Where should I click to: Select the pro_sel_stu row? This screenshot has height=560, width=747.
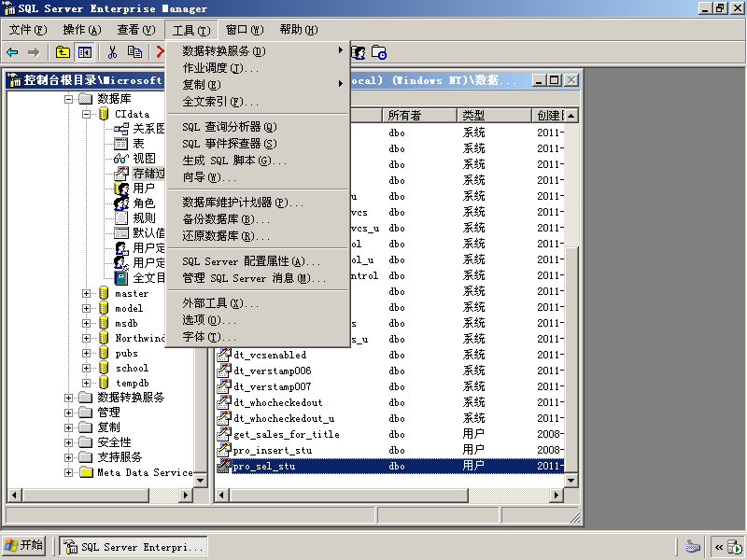389,466
